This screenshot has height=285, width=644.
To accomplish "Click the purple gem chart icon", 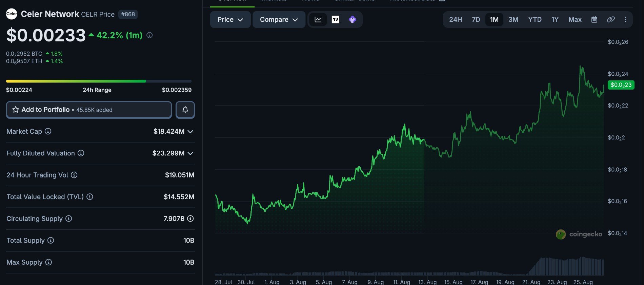I will pos(353,19).
